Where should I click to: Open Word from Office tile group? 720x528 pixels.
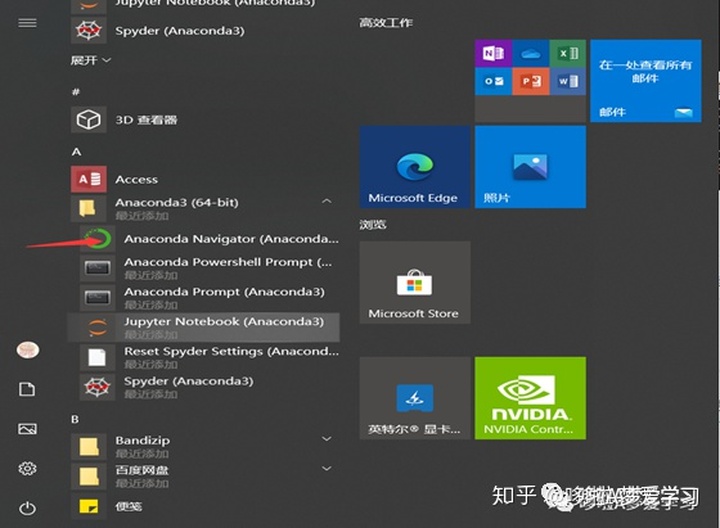(568, 81)
